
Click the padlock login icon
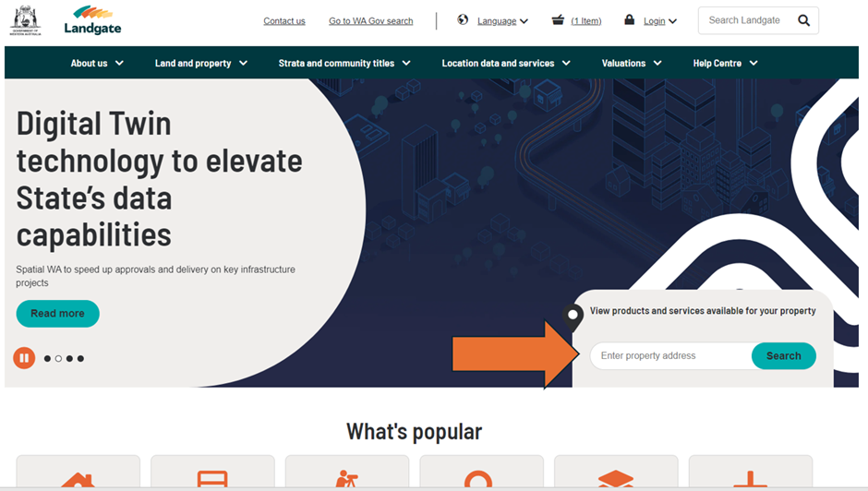coord(630,20)
